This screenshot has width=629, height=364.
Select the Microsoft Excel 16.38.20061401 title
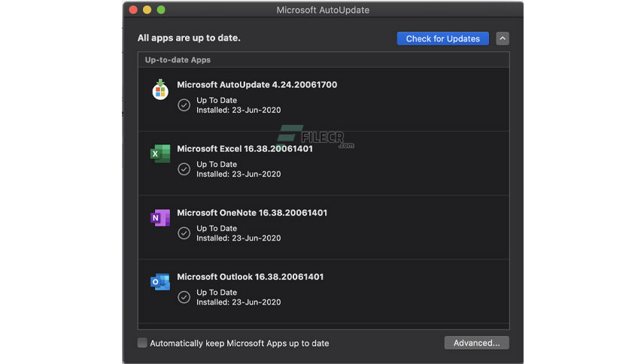245,149
